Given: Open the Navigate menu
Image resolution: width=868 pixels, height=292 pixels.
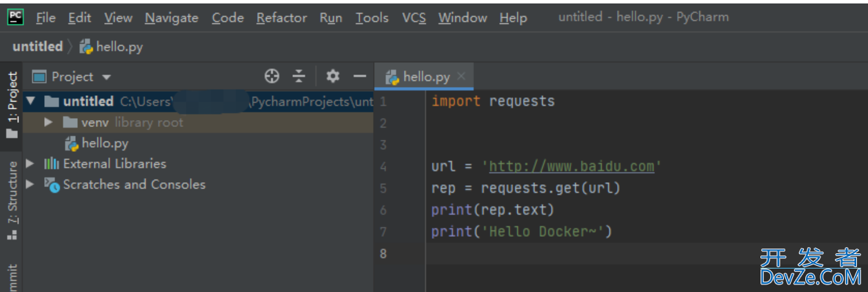Looking at the screenshot, I should click(172, 18).
